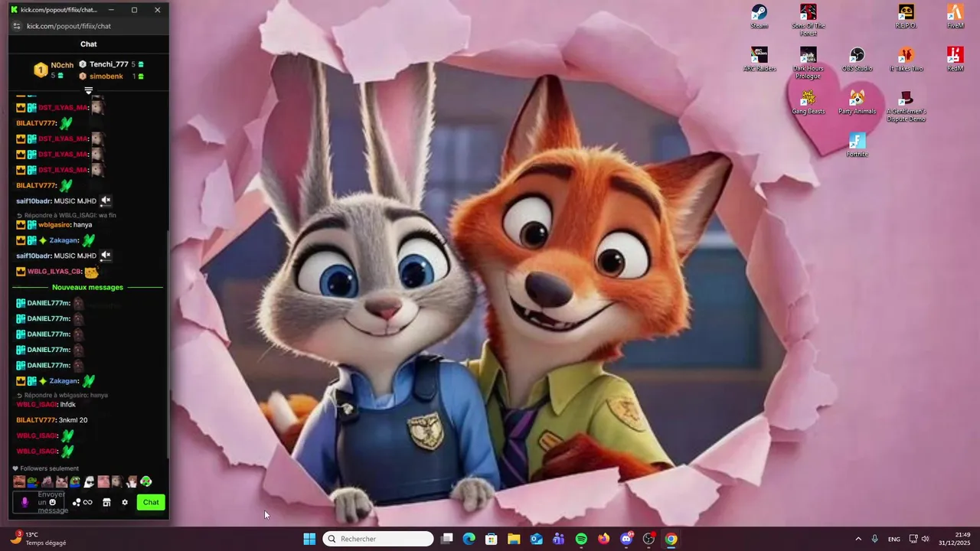Click the infinity symbol in chat bar
The width and height of the screenshot is (980, 551).
coord(88,502)
